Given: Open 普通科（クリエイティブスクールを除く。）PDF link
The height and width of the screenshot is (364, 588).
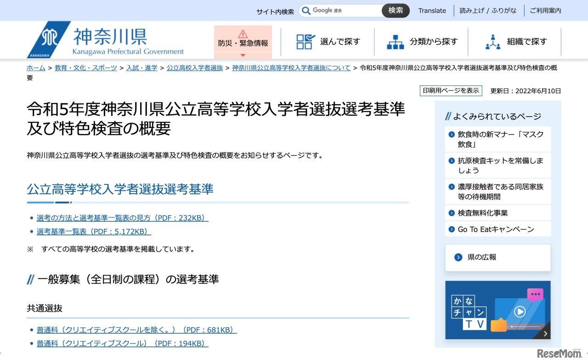Looking at the screenshot, I should (x=137, y=330).
